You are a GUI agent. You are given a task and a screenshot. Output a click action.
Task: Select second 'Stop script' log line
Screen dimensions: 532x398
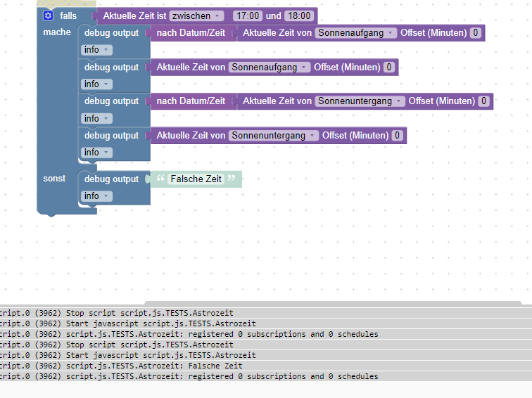click(x=266, y=345)
